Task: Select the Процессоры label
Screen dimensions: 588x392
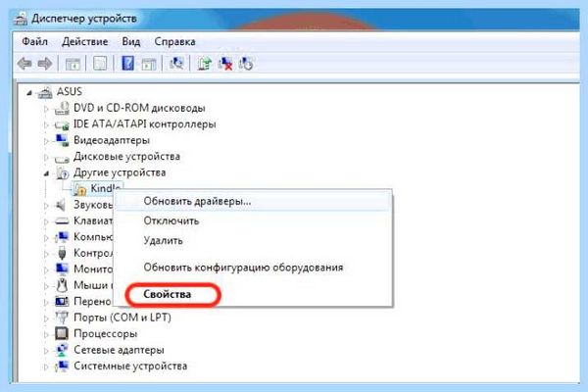Action: (106, 334)
